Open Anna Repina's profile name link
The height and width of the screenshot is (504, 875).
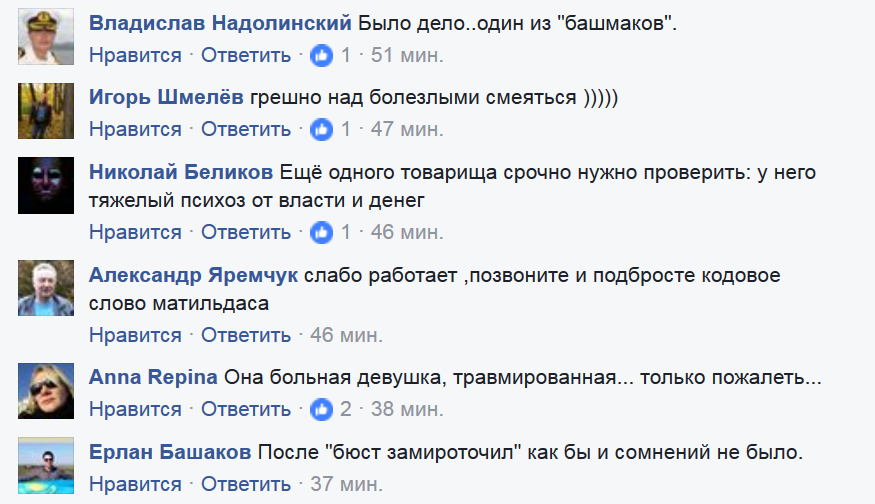pyautogui.click(x=153, y=378)
